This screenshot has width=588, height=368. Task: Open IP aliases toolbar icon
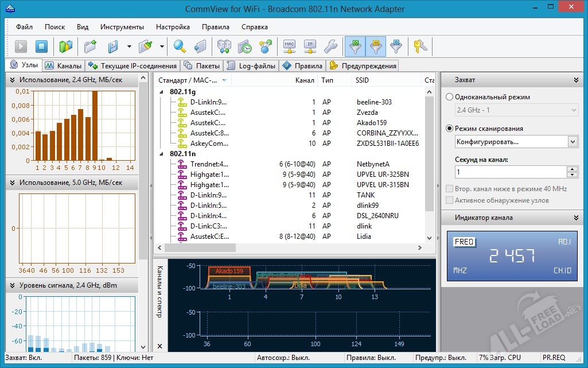coord(310,47)
